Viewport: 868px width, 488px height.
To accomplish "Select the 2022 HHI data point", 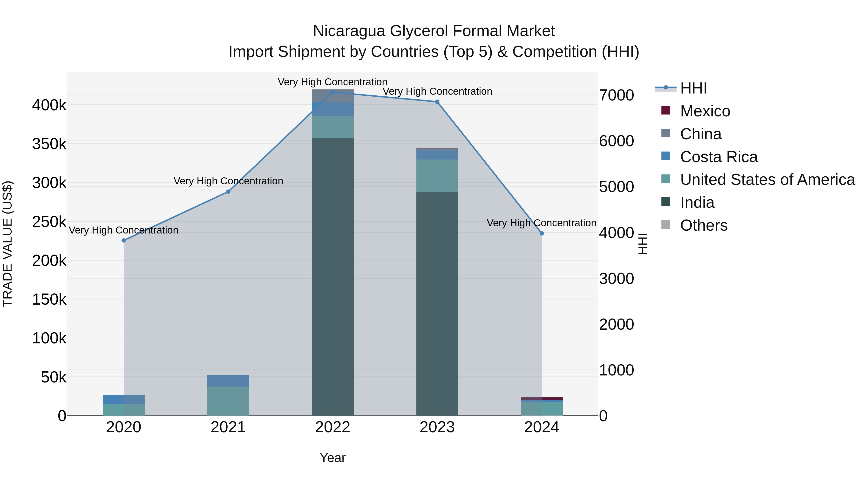I will point(332,92).
